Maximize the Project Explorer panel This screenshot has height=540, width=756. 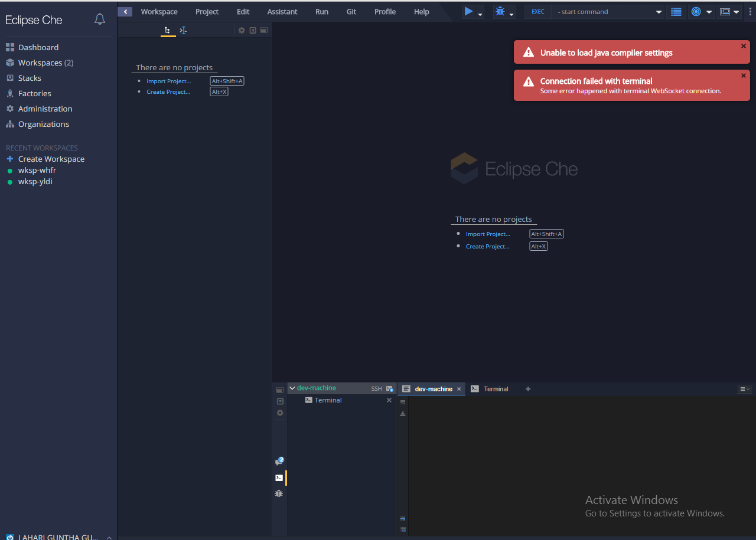pyautogui.click(x=263, y=30)
